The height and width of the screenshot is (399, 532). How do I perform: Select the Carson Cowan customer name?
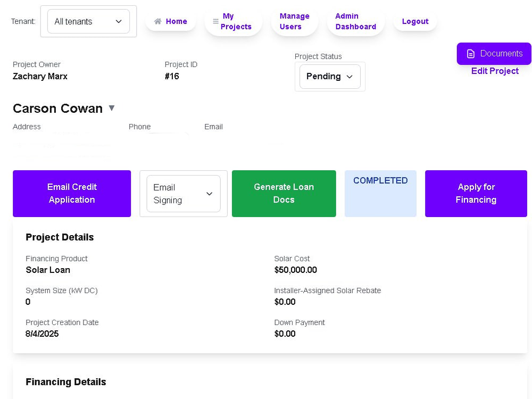(57, 109)
